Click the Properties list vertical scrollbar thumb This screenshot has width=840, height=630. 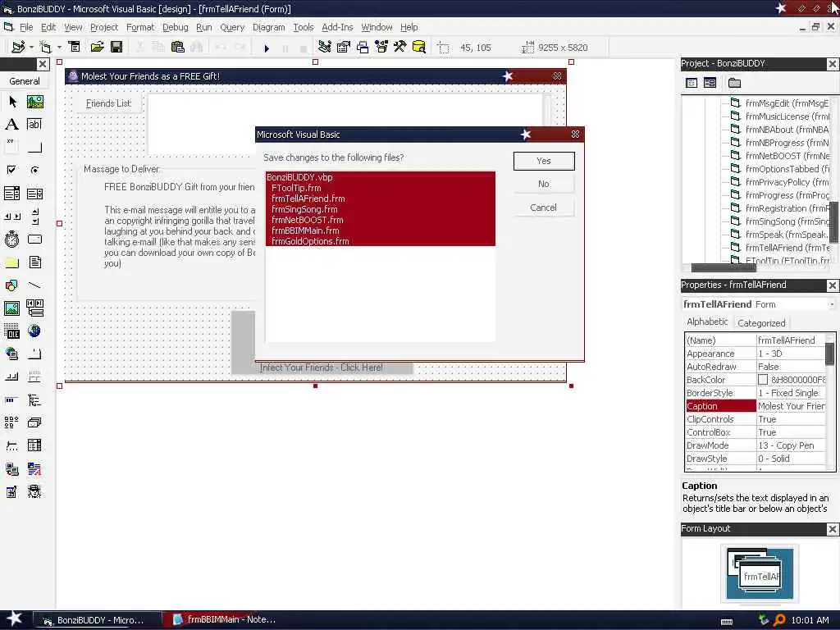coord(830,354)
